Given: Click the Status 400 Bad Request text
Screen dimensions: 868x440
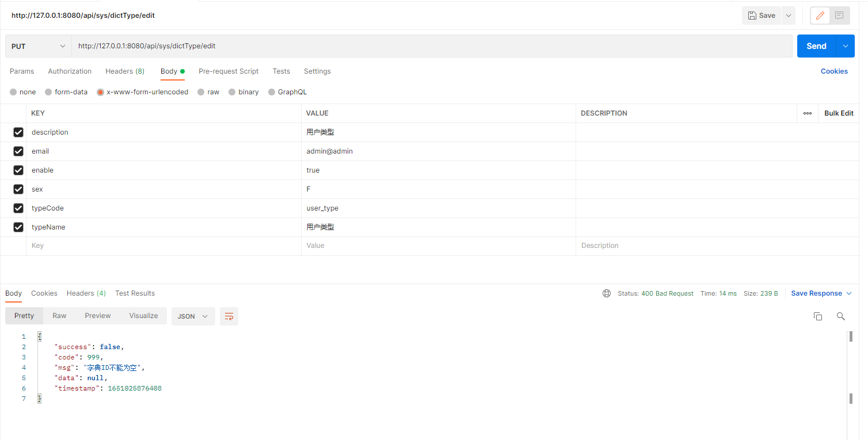Looking at the screenshot, I should [x=656, y=293].
